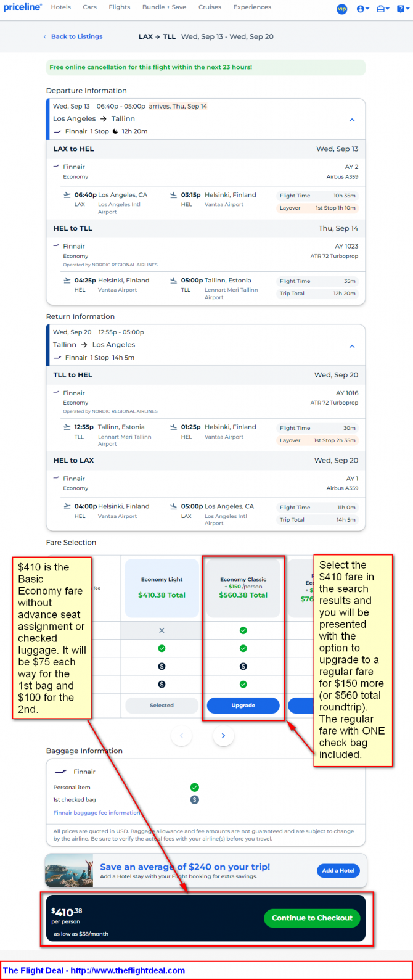
Task: Click 'as low as $38/month' text
Action: pyautogui.click(x=81, y=934)
